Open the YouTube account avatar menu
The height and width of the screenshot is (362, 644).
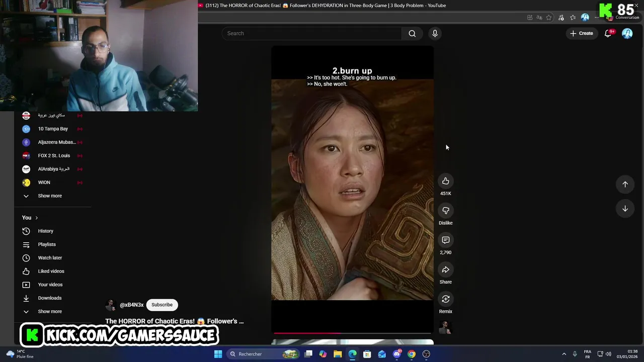pyautogui.click(x=627, y=33)
